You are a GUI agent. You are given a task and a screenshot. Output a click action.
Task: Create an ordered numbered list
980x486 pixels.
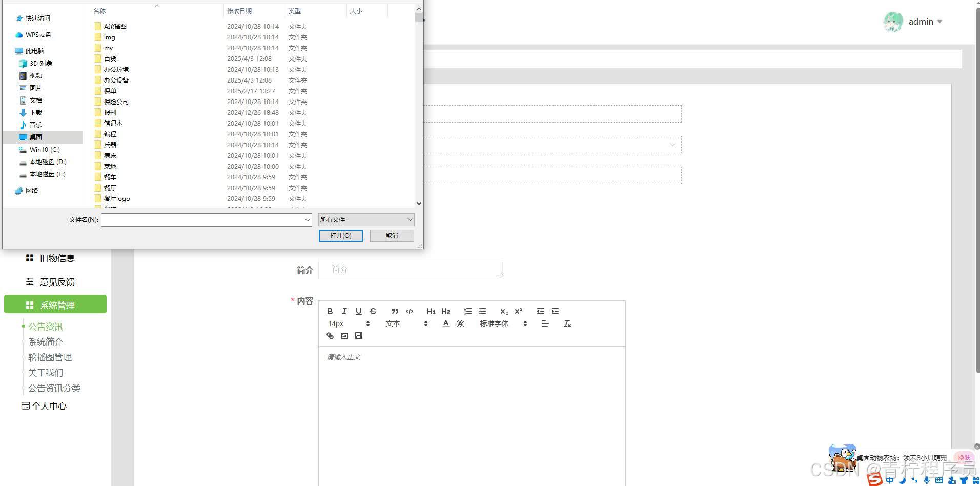pos(467,311)
